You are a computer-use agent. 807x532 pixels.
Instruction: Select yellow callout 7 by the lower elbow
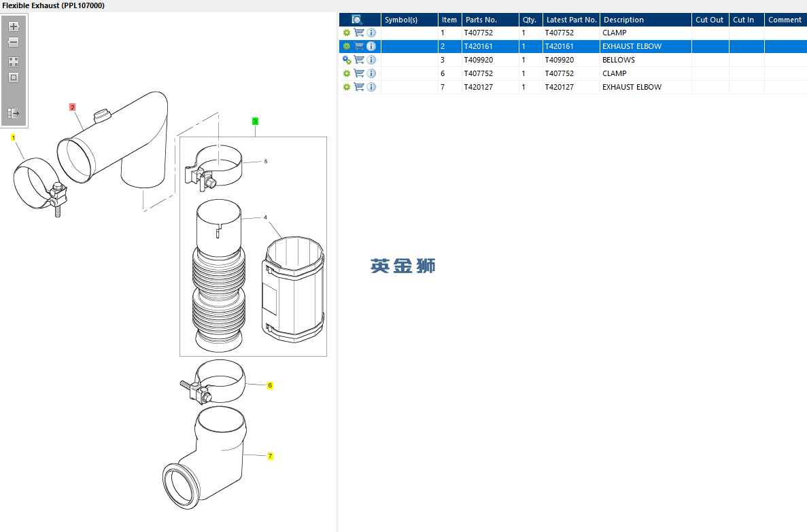270,457
